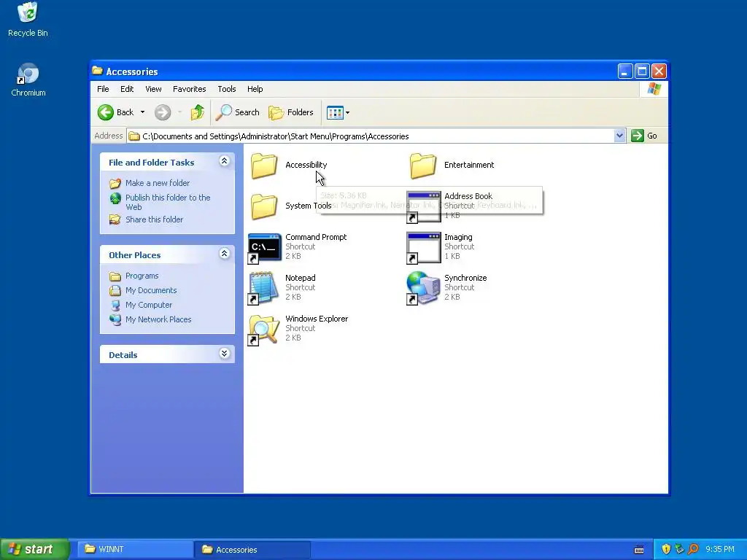Click the Share this folder icon
Image resolution: width=747 pixels, height=560 pixels.
[x=115, y=219]
